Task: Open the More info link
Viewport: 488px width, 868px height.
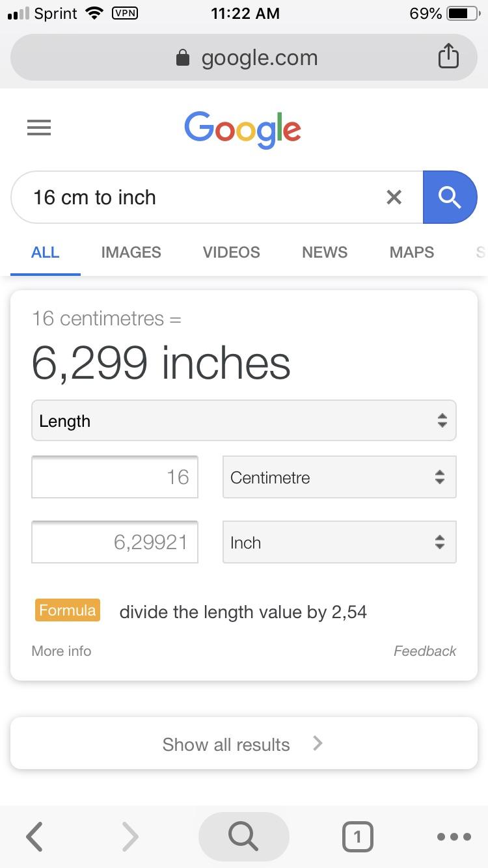Action: (x=61, y=651)
